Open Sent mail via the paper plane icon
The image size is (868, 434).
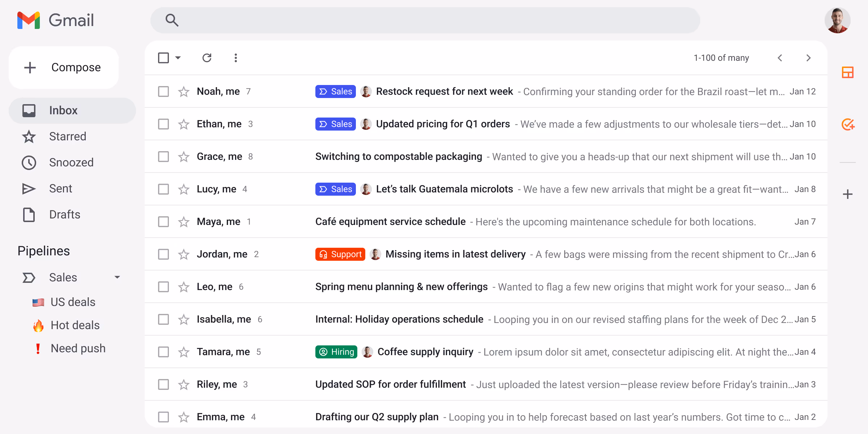29,188
